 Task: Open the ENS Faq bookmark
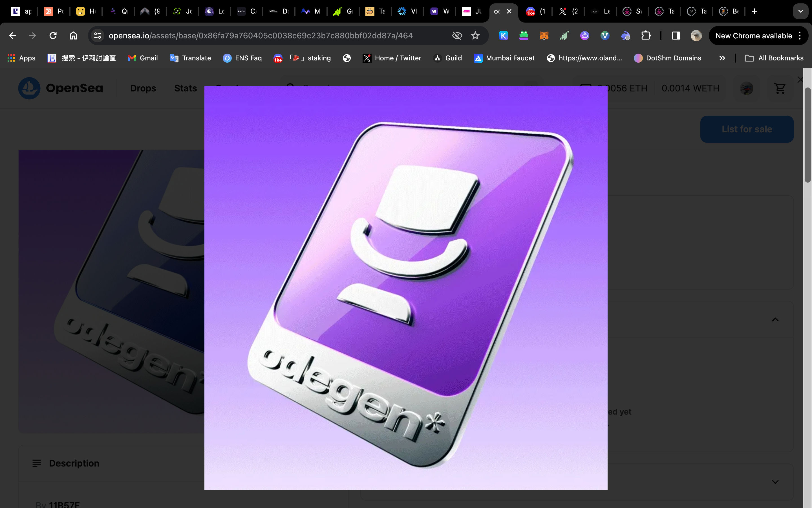[242, 58]
